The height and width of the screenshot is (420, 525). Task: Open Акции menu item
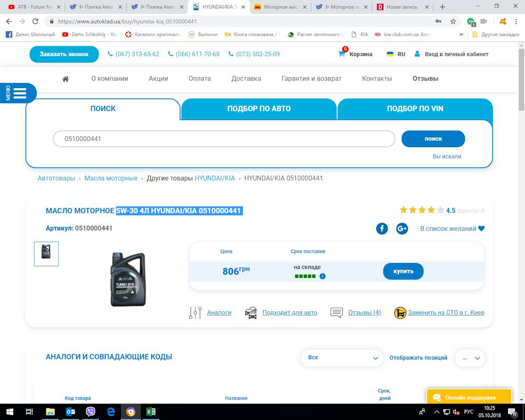coord(159,79)
